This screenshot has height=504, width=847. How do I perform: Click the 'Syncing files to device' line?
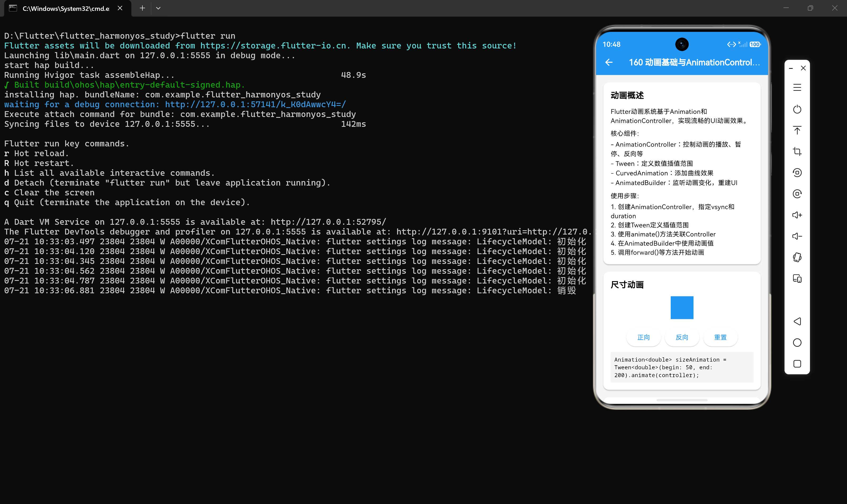pyautogui.click(x=185, y=124)
